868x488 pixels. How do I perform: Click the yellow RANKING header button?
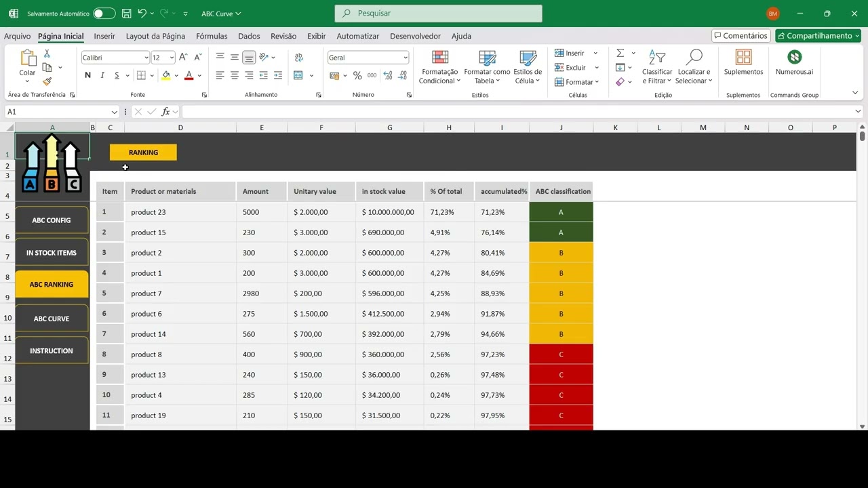point(143,152)
